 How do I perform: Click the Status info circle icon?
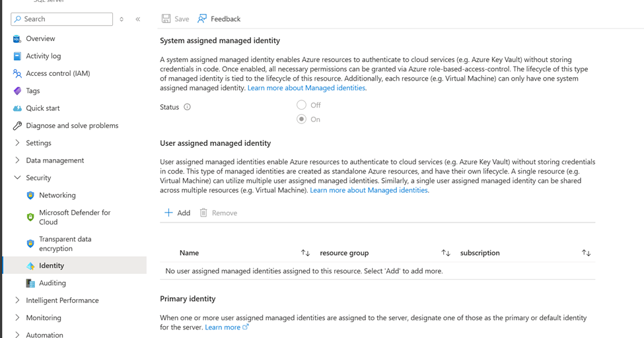point(188,107)
